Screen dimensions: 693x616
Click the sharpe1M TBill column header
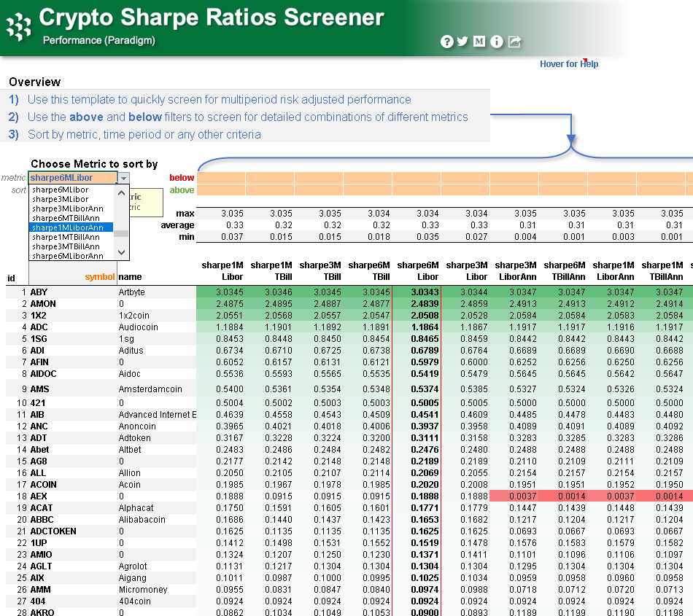tap(271, 270)
